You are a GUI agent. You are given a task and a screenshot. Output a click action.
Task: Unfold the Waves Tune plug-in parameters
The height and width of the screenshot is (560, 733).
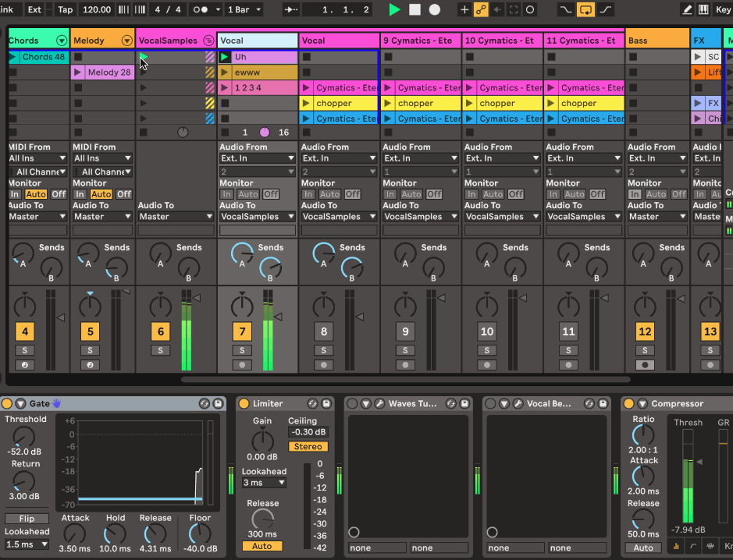click(x=365, y=403)
